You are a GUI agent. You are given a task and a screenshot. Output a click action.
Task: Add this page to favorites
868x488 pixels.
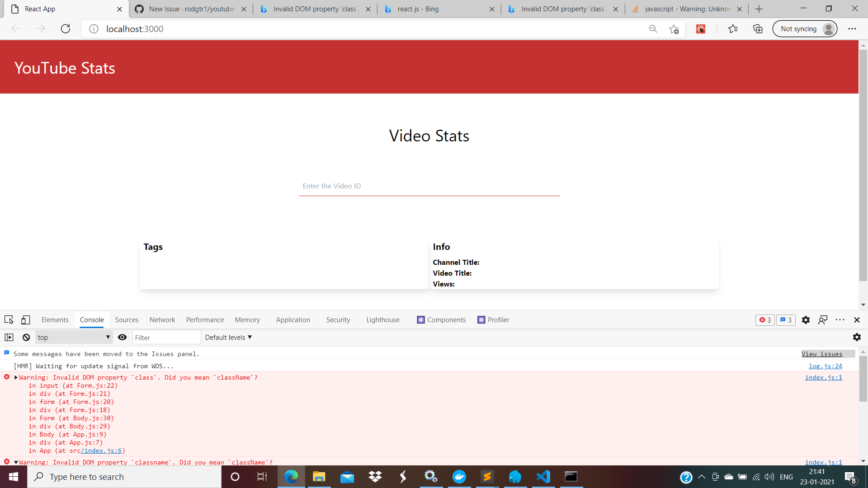click(674, 29)
